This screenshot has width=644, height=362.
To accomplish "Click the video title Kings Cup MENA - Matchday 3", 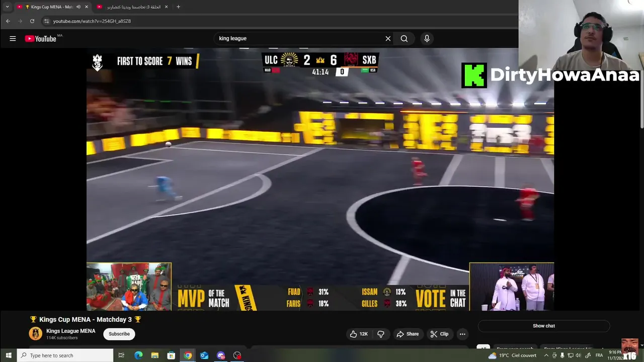I will [x=86, y=319].
